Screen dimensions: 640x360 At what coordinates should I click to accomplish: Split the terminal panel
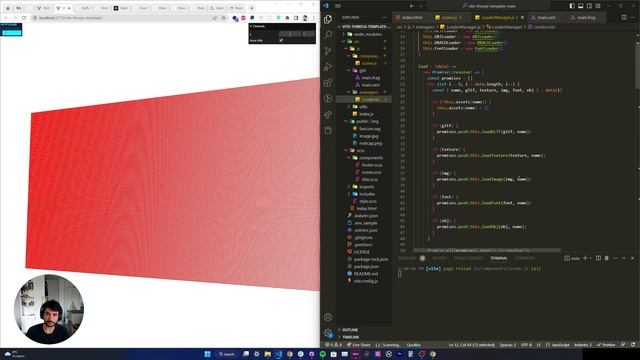[x=598, y=258]
